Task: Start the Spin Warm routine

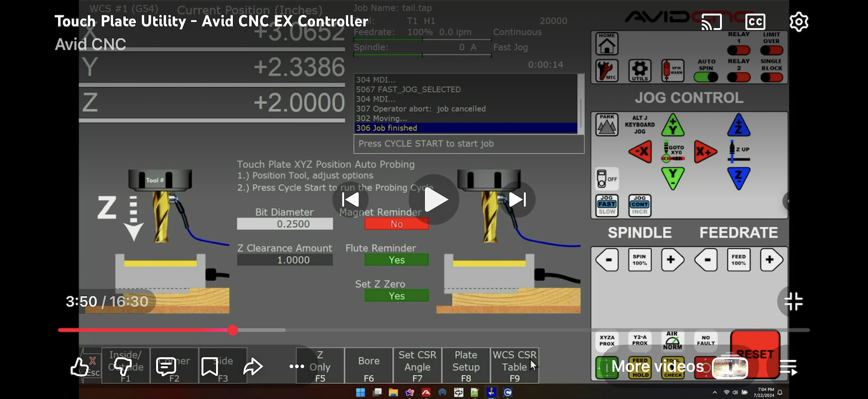Action: click(673, 70)
